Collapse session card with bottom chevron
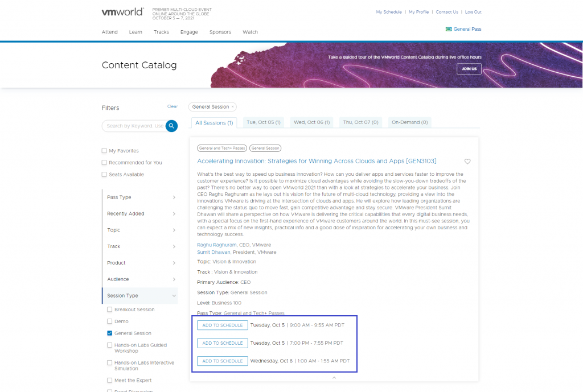This screenshot has height=392, width=583. [334, 377]
